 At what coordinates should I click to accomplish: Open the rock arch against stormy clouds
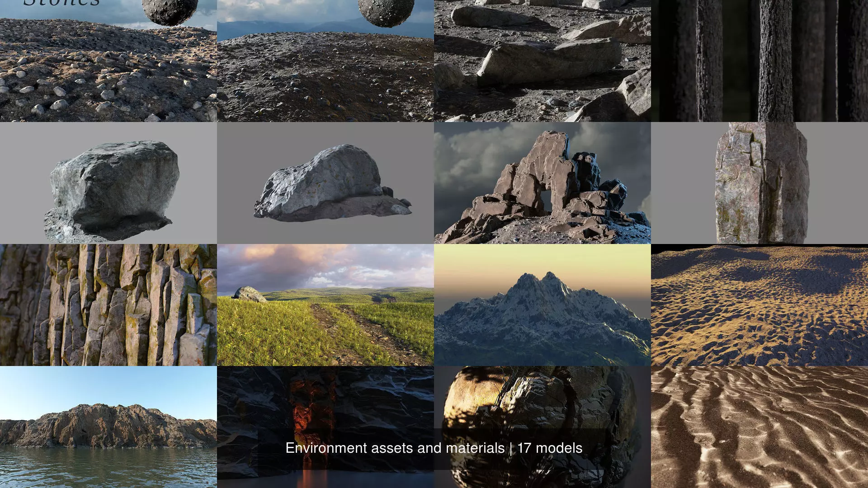[x=542, y=183]
